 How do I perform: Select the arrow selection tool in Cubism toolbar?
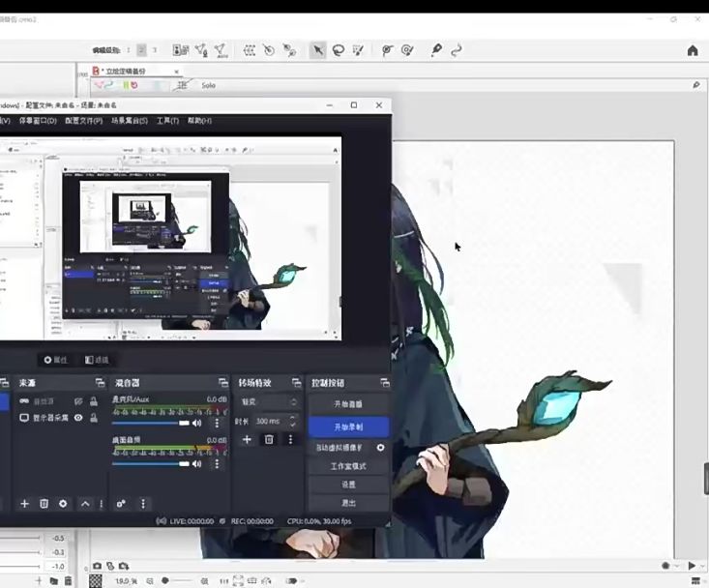[x=317, y=50]
